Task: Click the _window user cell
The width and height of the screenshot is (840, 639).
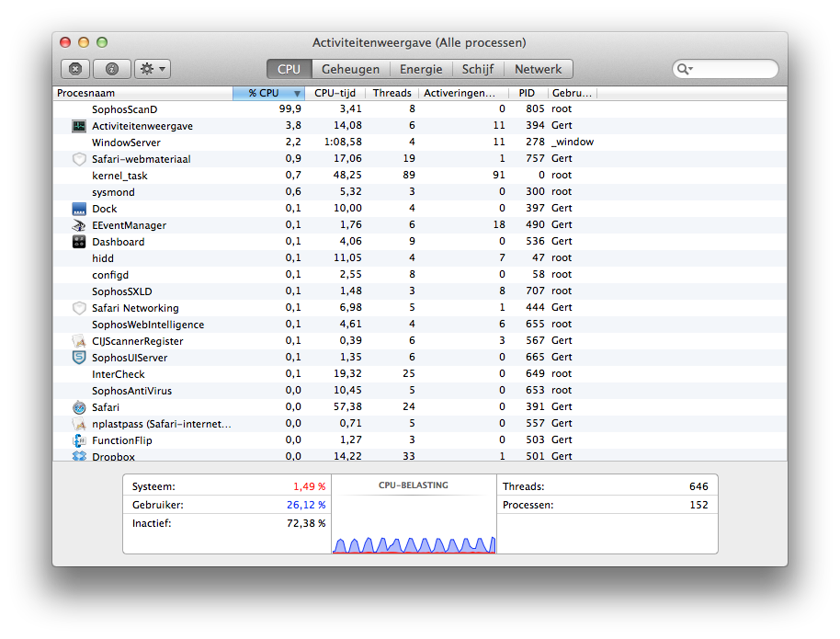Action: pyautogui.click(x=573, y=143)
